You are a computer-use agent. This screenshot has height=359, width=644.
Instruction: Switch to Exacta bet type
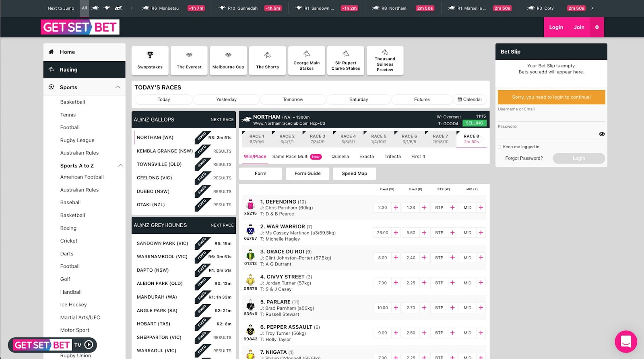pos(367,156)
